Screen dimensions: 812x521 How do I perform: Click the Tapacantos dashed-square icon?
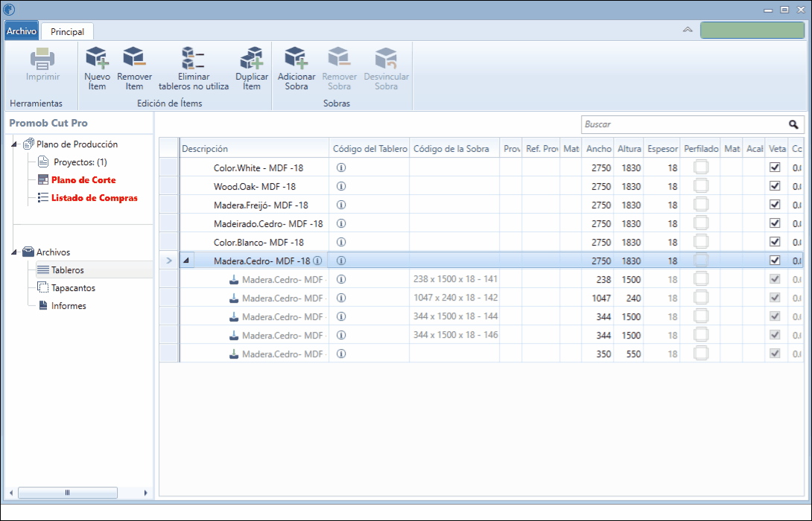[43, 287]
